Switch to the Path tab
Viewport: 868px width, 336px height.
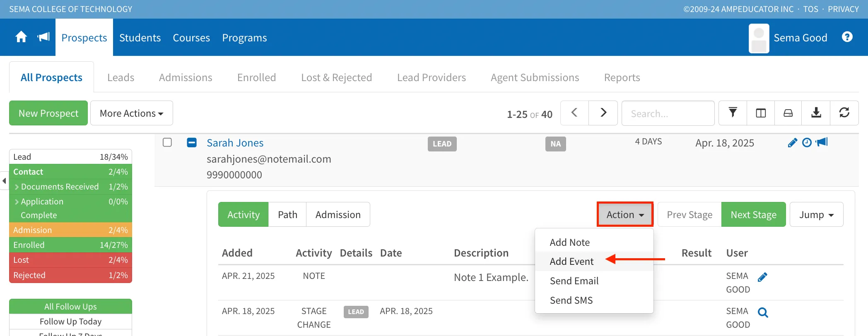pyautogui.click(x=287, y=214)
